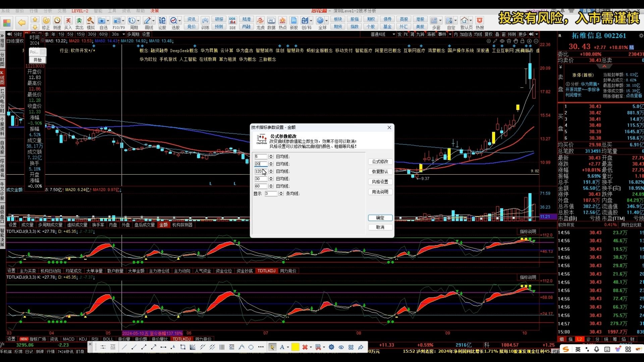This screenshot has width=644, height=362.
Task: Select the ellipse drawing tool
Action: [251, 347]
